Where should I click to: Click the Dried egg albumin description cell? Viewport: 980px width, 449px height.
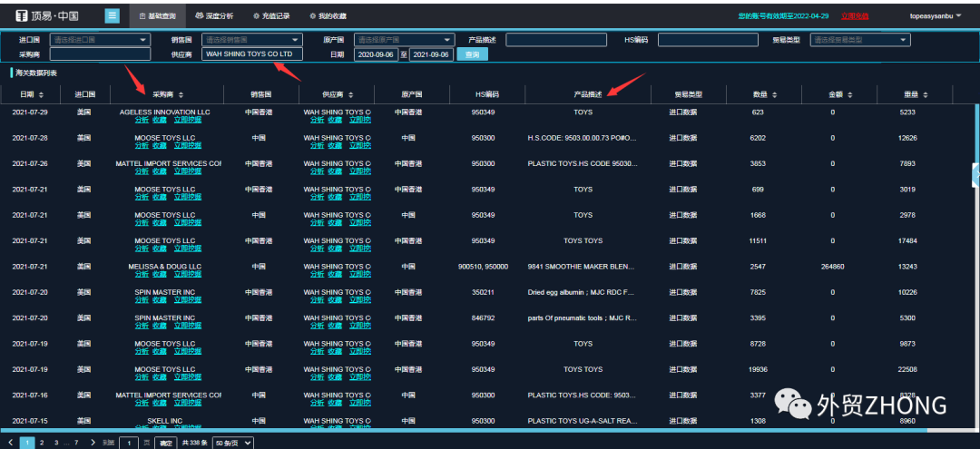click(x=583, y=292)
